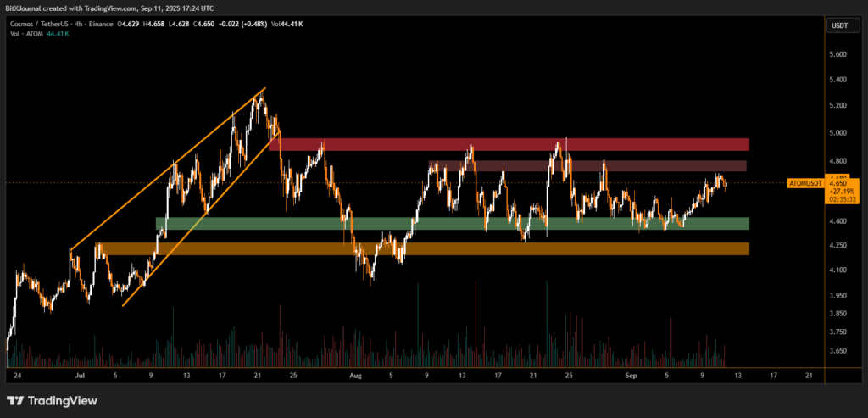This screenshot has height=418, width=868.
Task: Select the bright red resistance zone
Action: click(509, 144)
